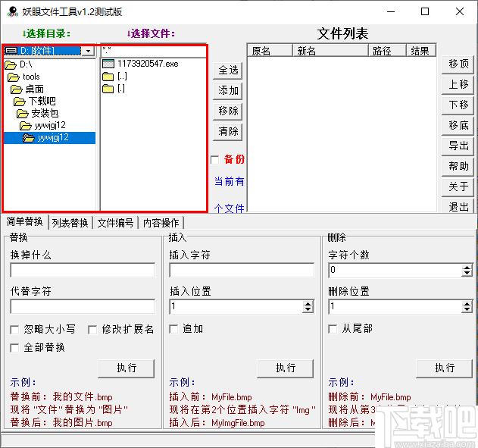Click the 字符个数 number field
Screen dimensions: 478x448
(395, 271)
